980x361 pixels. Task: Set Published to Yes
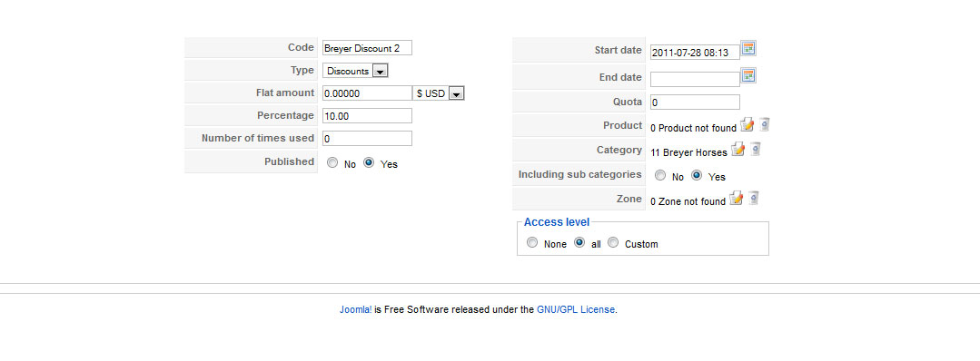369,162
